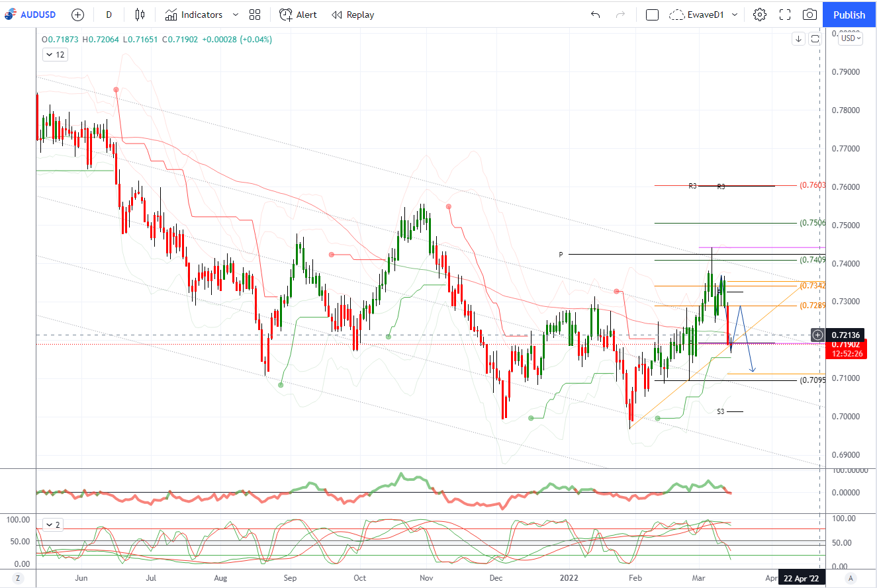The image size is (877, 588).
Task: Take a chart snapshot with camera
Action: tap(809, 15)
